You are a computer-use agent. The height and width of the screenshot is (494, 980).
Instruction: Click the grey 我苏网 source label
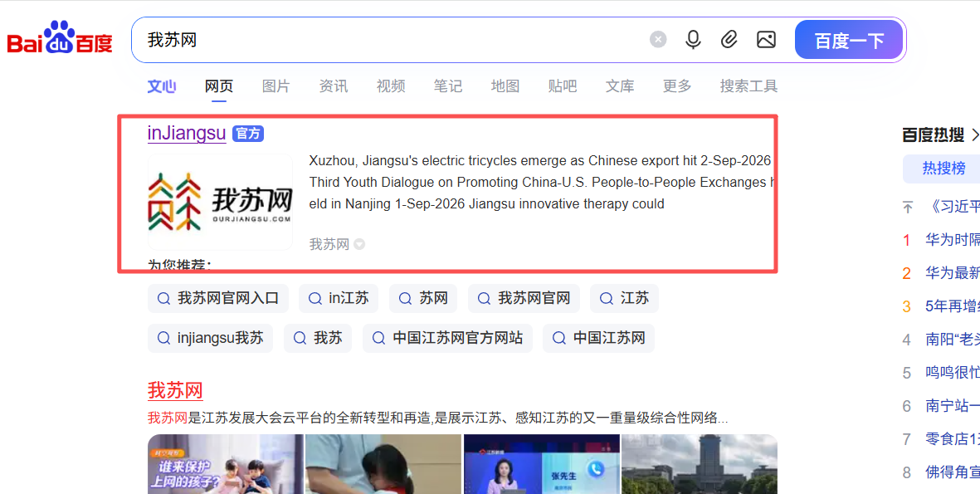click(x=329, y=244)
